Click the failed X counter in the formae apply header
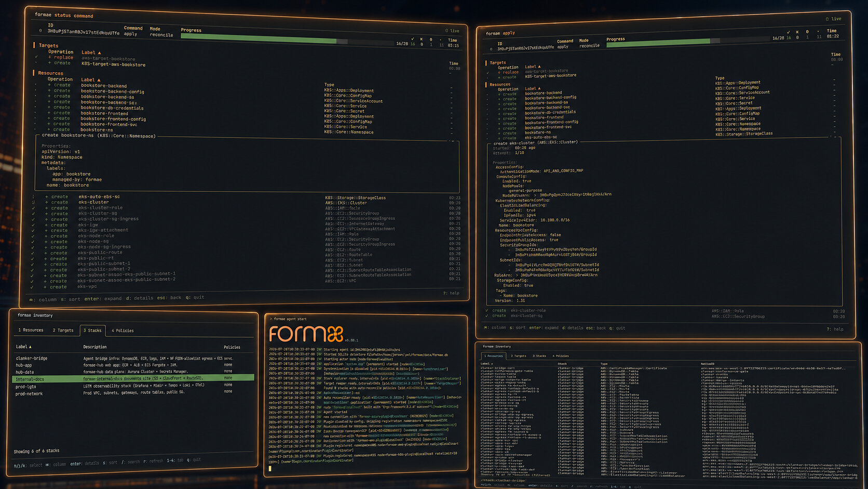 click(797, 34)
